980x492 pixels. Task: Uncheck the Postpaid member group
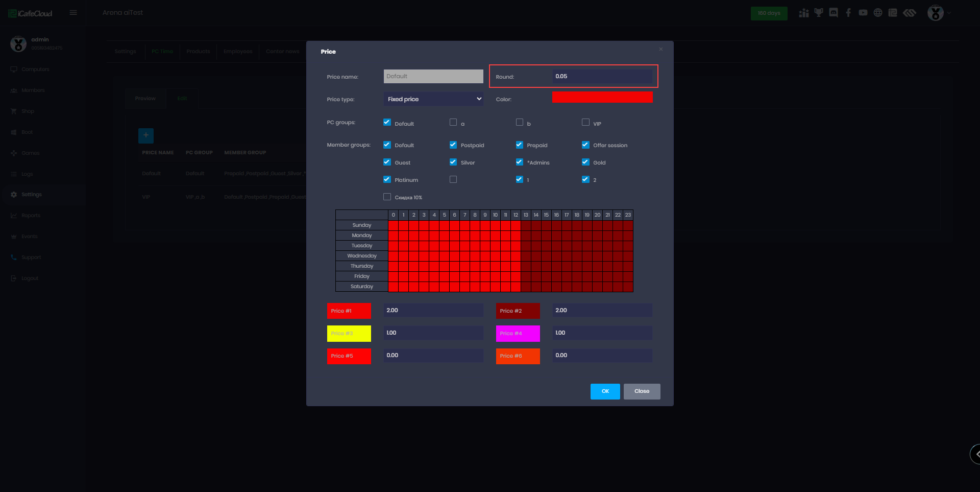(x=453, y=145)
